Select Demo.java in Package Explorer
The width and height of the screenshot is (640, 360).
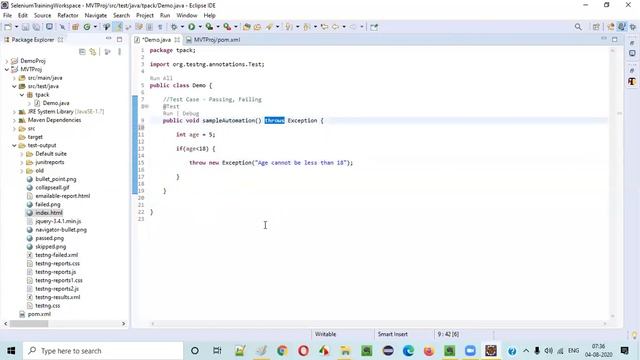tap(56, 103)
